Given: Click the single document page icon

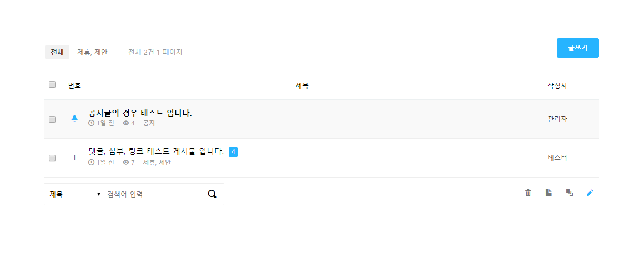Looking at the screenshot, I should (x=549, y=193).
